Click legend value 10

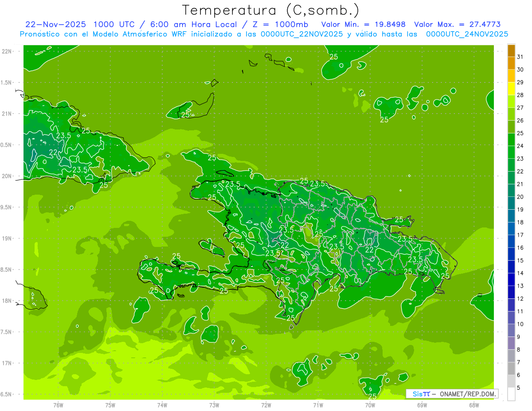pos(520,324)
